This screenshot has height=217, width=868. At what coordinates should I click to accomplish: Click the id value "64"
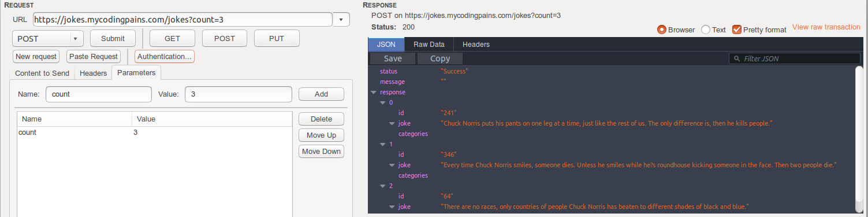(446, 196)
